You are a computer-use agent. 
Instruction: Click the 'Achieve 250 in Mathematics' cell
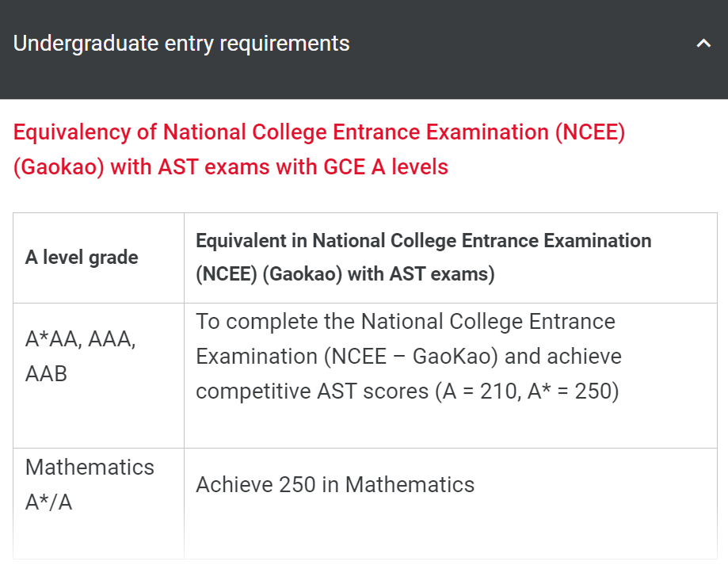(x=335, y=484)
